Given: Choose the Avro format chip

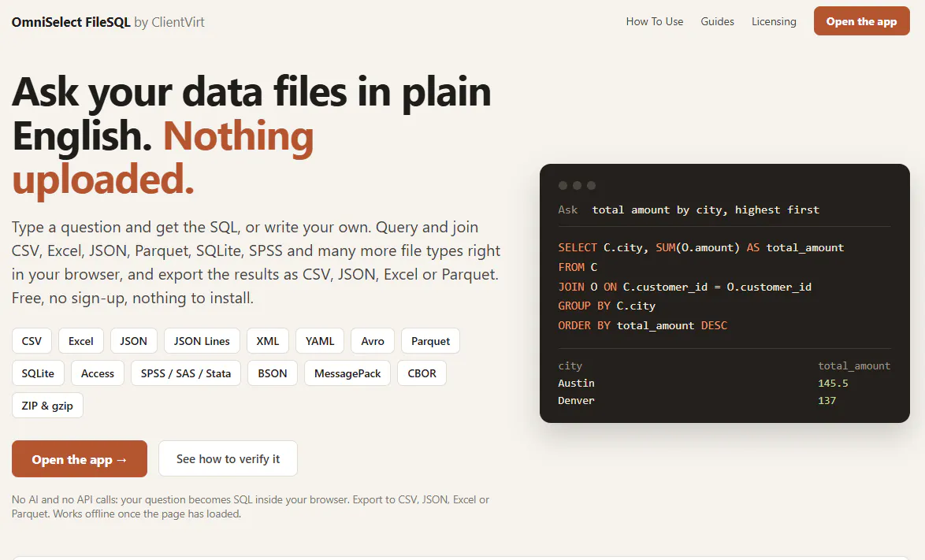Looking at the screenshot, I should click(373, 341).
